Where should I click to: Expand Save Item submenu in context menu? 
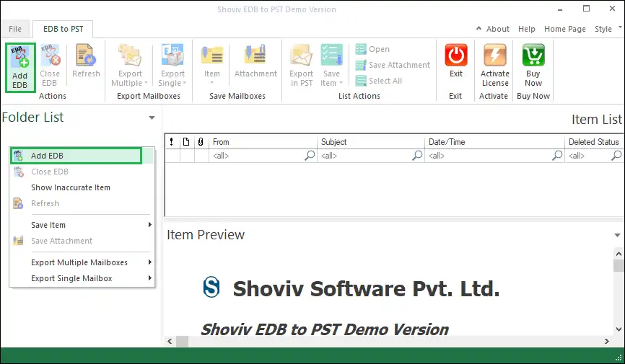coord(150,225)
